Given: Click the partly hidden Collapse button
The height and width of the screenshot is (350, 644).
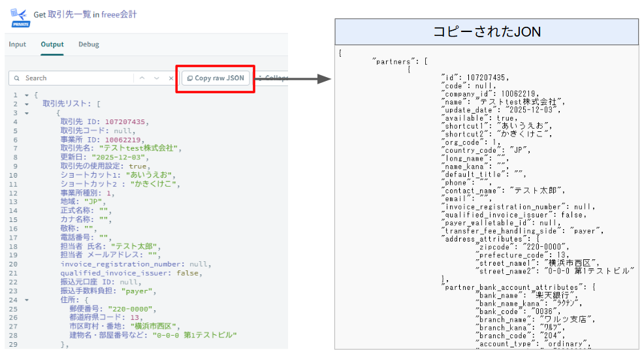Looking at the screenshot, I should pyautogui.click(x=272, y=78).
